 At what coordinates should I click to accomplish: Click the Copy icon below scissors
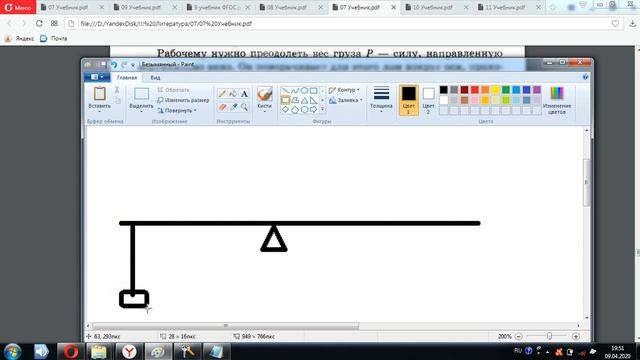pyautogui.click(x=117, y=100)
